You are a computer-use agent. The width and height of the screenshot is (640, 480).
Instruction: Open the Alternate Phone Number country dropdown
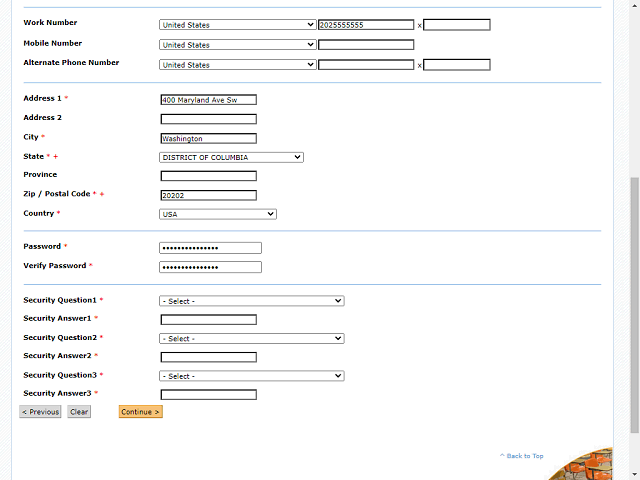coord(238,65)
